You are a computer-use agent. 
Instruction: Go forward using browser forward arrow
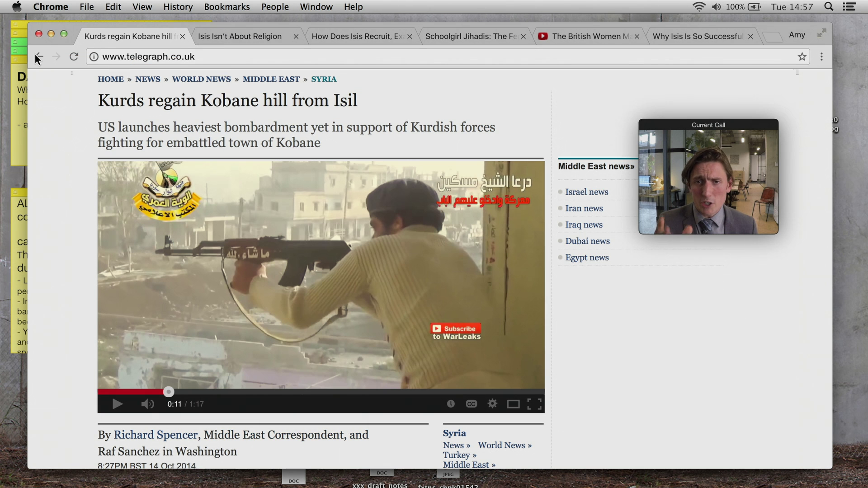click(56, 57)
